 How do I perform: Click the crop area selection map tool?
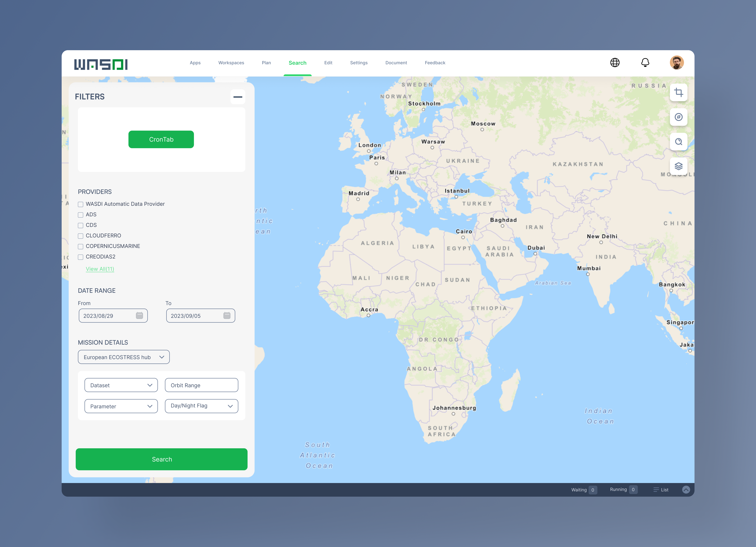tap(678, 92)
